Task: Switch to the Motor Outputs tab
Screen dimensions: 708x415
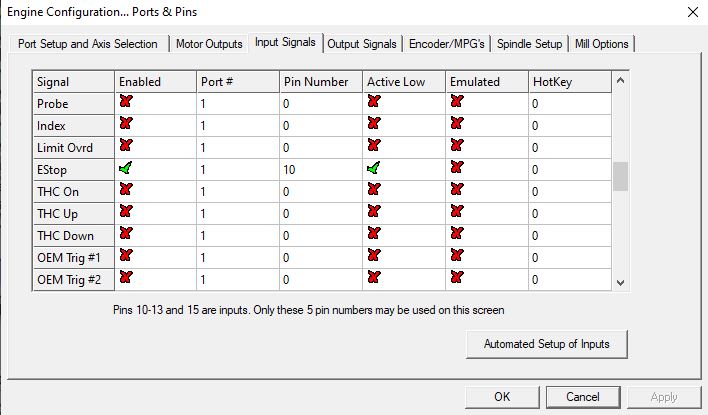Action: 209,44
